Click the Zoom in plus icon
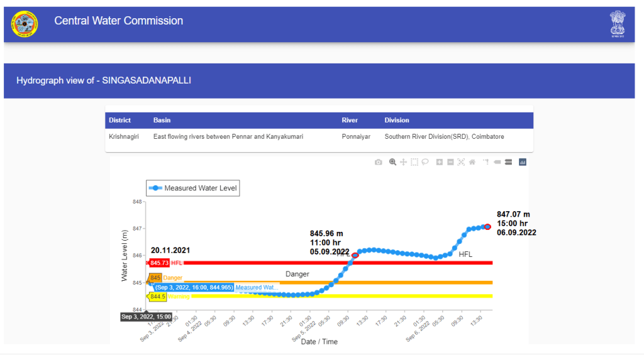This screenshot has height=360, width=644. pyautogui.click(x=440, y=162)
